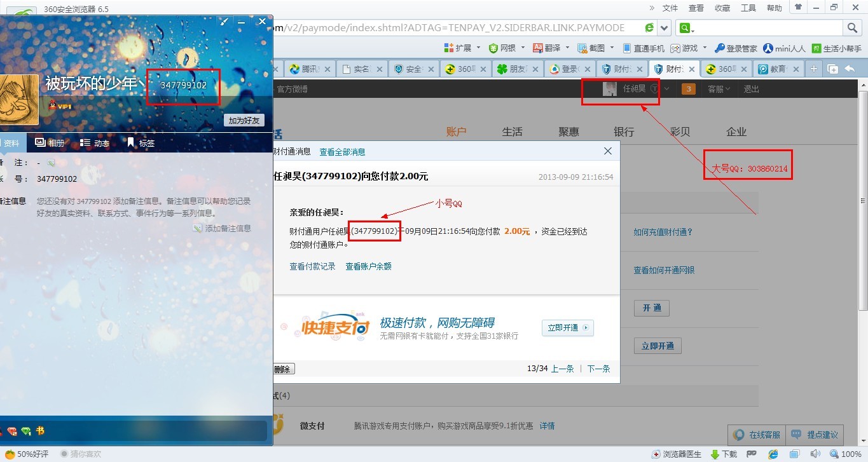Screen dimensions: 868x462
Task: Click the note edit icon next to 备注
Action: (x=51, y=163)
